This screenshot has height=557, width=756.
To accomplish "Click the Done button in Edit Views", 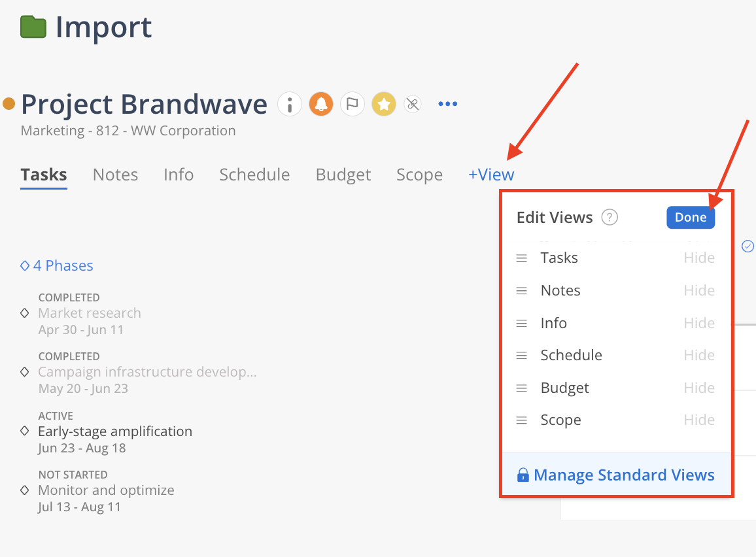I will 691,217.
